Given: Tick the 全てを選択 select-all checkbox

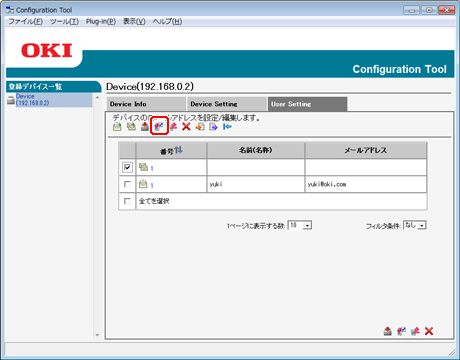Looking at the screenshot, I should (x=127, y=201).
